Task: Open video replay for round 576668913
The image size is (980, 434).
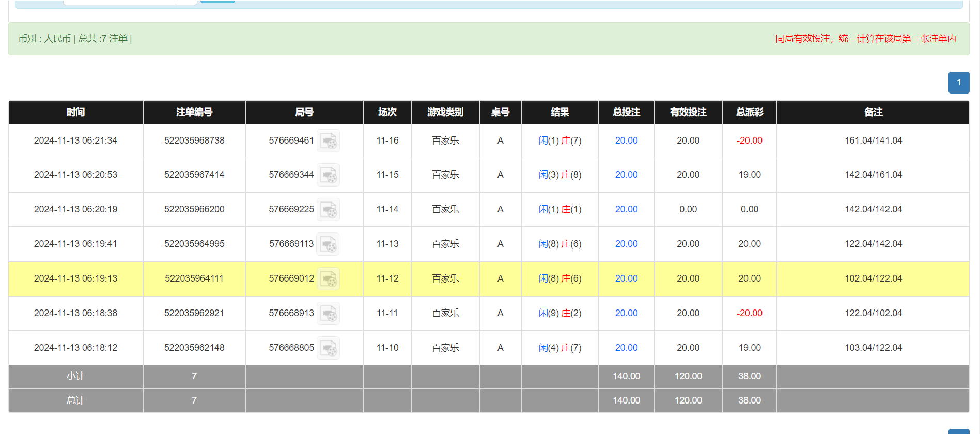Action: coord(328,314)
